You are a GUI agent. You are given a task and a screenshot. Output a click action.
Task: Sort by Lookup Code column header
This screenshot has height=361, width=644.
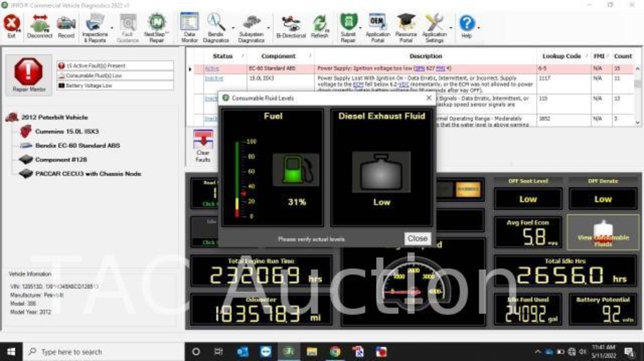(561, 56)
